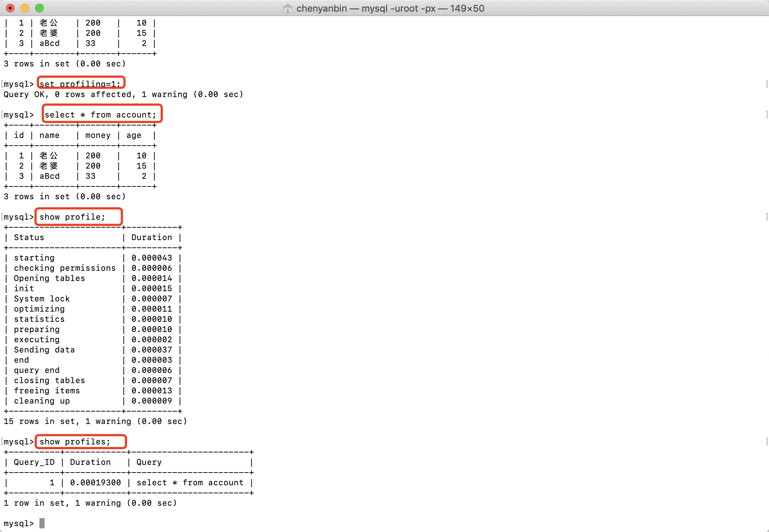Click the 'age' column header

click(134, 135)
